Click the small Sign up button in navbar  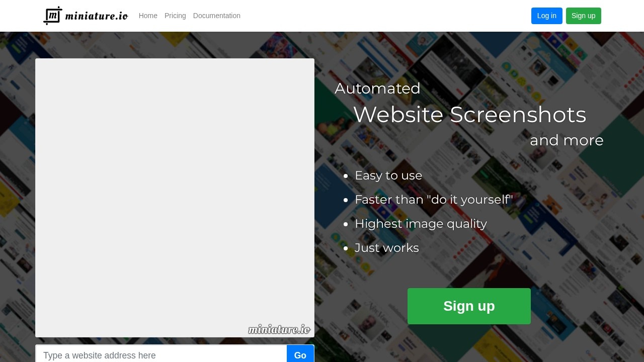583,16
